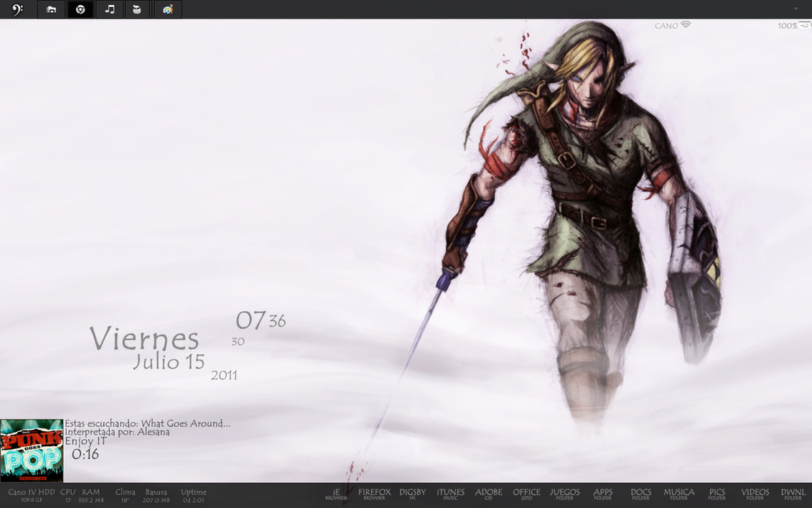Open the Apps folder launcher
This screenshot has height=508, width=812.
tap(603, 494)
